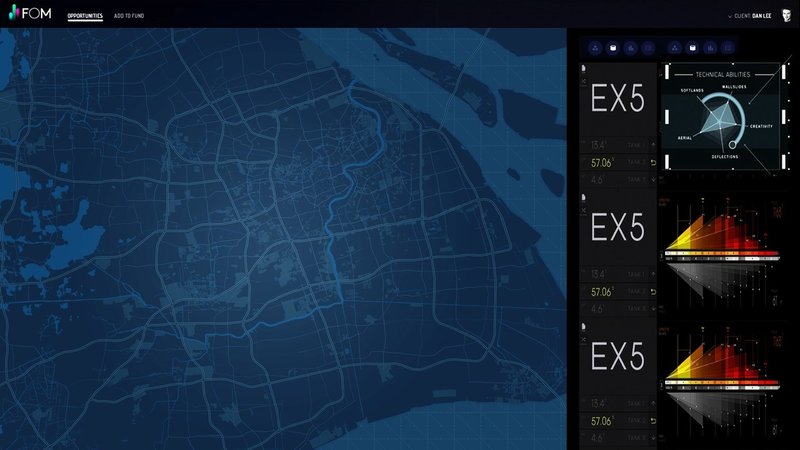Screen dimensions: 800x450
Task: Click the Technical Abilities heading
Action: pyautogui.click(x=722, y=74)
